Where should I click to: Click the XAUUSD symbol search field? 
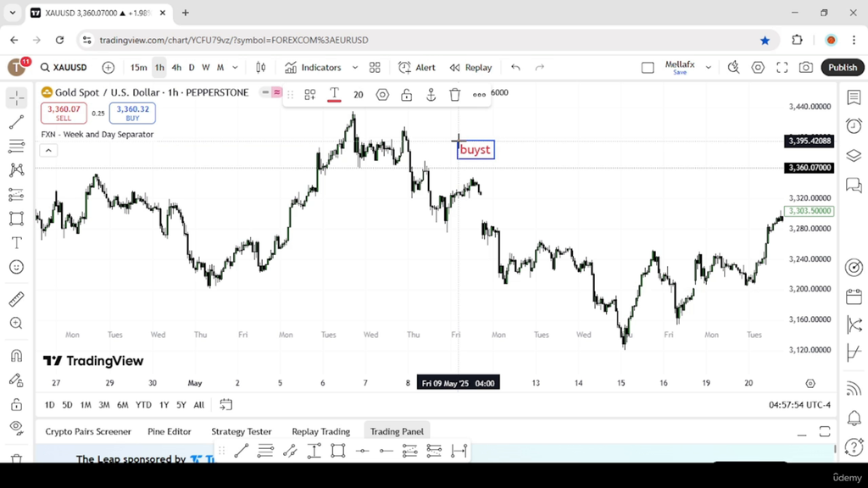(64, 68)
